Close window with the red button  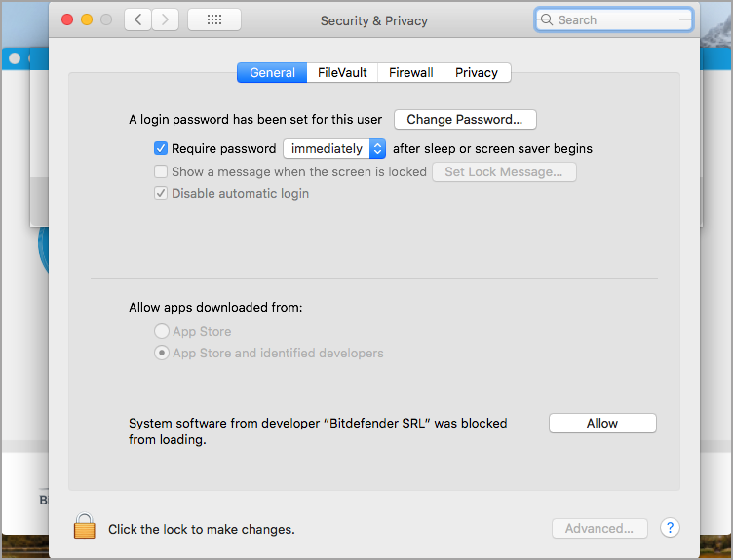click(x=67, y=19)
